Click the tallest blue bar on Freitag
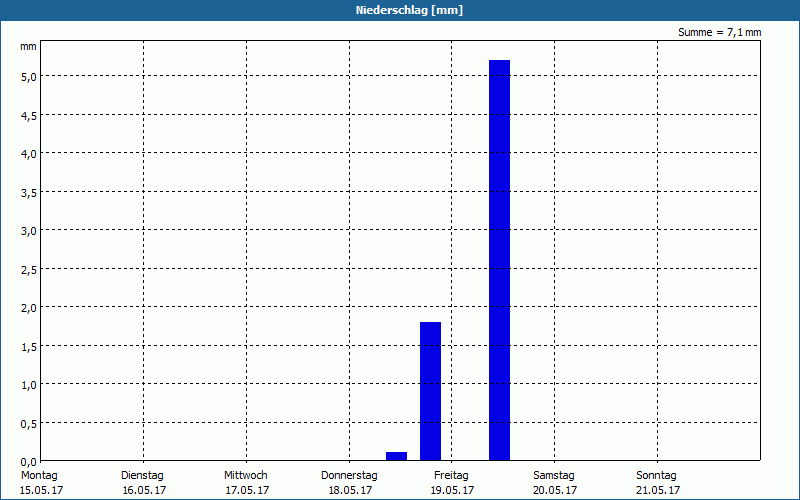 tap(499, 260)
